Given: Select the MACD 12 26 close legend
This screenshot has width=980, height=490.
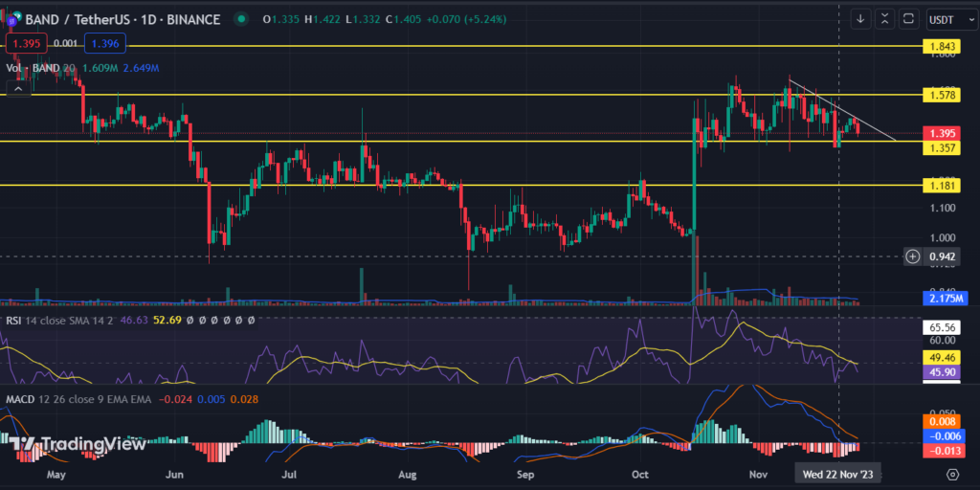Looking at the screenshot, I should coord(78,399).
